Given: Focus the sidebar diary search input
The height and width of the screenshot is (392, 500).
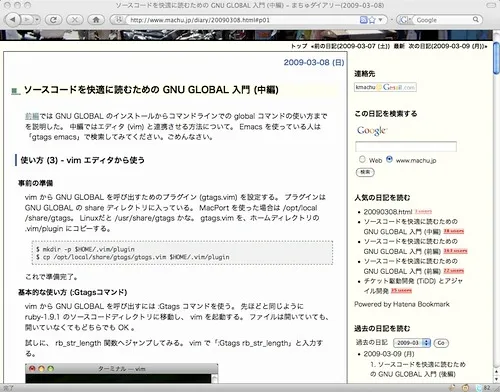Looking at the screenshot, I should (406, 146).
